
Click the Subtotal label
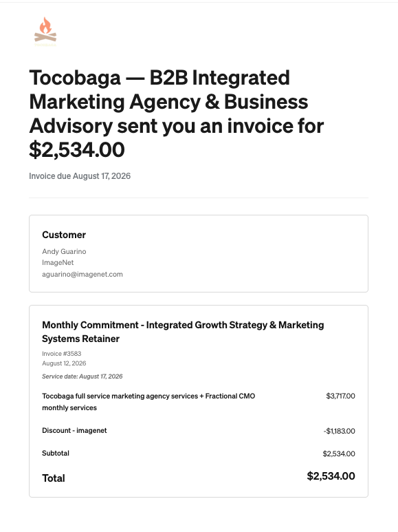[x=56, y=454]
